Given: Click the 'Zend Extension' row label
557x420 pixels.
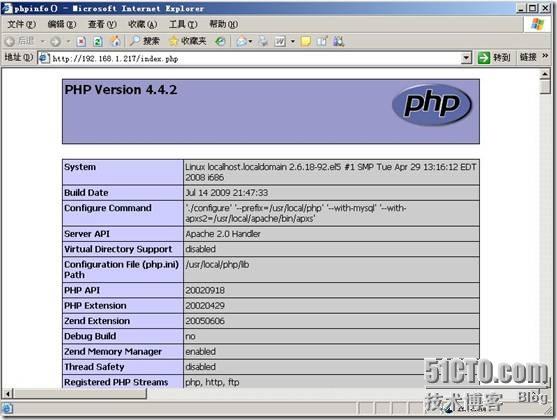Looking at the screenshot, I should click(x=97, y=321).
